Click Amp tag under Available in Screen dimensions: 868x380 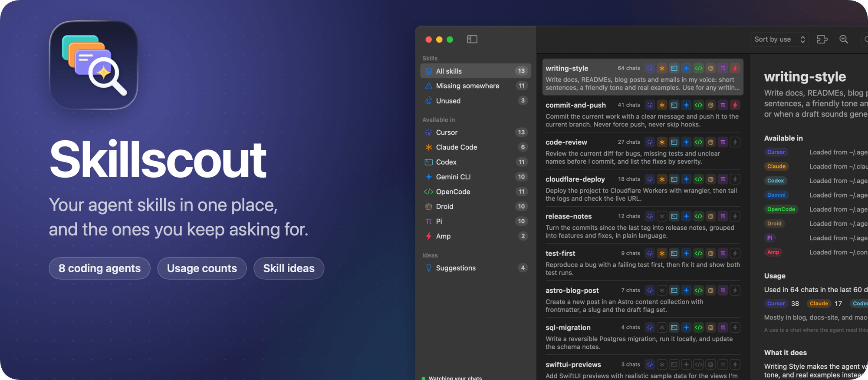tap(773, 252)
